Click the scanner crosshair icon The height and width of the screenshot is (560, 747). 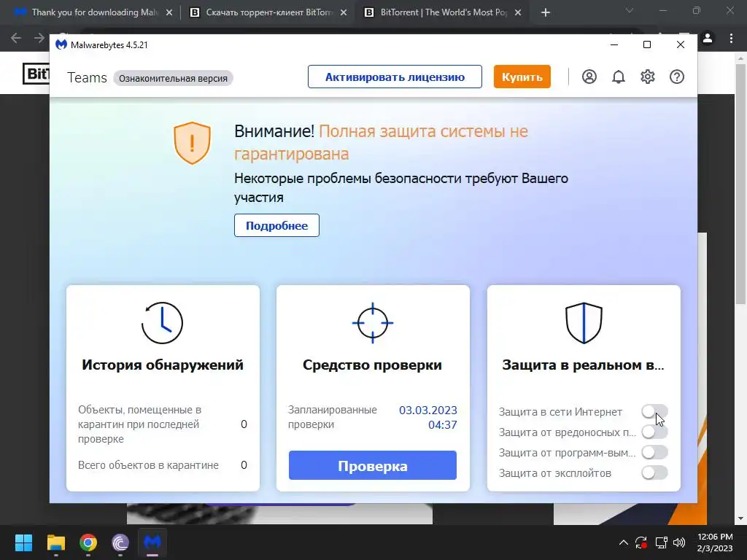373,323
